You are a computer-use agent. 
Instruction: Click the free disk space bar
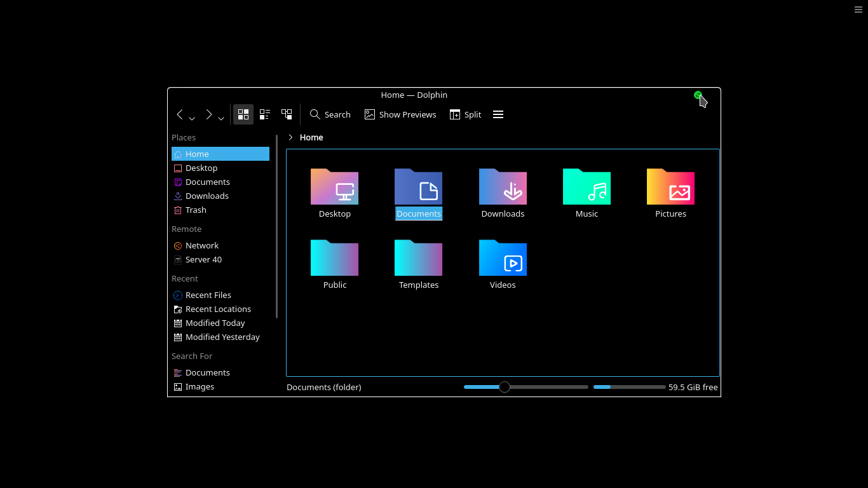pos(630,387)
